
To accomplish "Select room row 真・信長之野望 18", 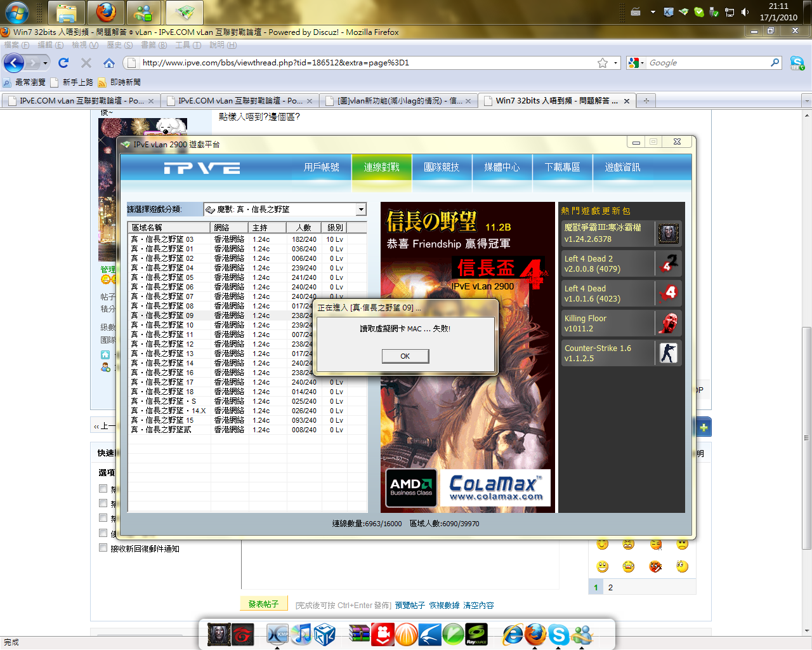I will tap(247, 392).
